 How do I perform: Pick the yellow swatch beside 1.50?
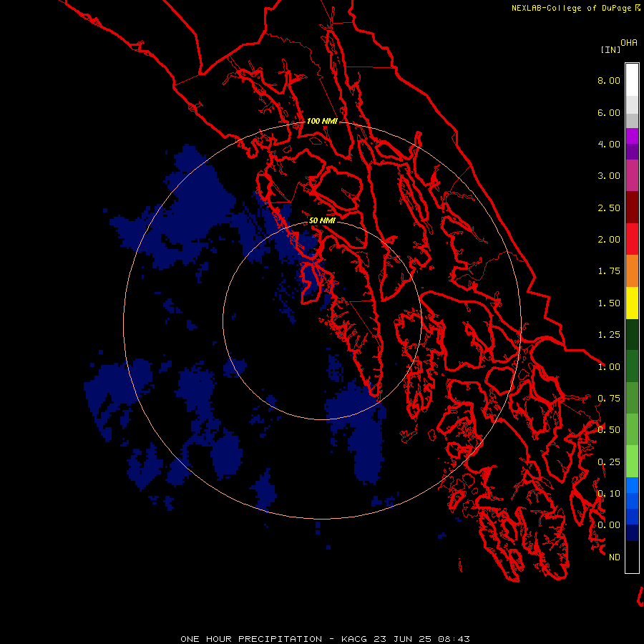coord(632,303)
